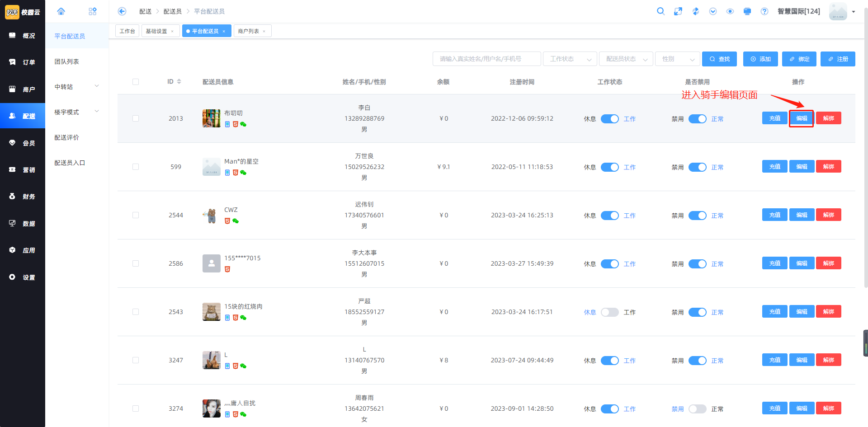This screenshot has width=868, height=427.
Task: Open 财务 in the left sidebar
Action: pyautogui.click(x=23, y=197)
